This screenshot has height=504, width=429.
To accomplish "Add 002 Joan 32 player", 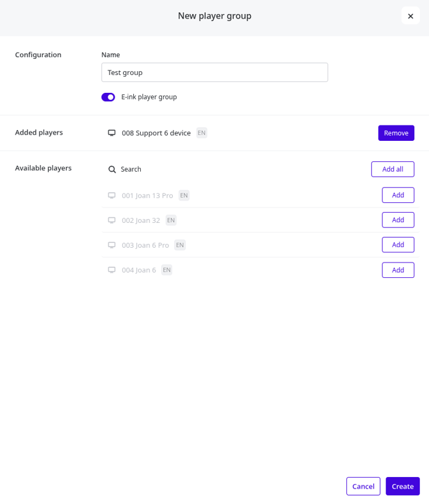I will click(x=398, y=220).
